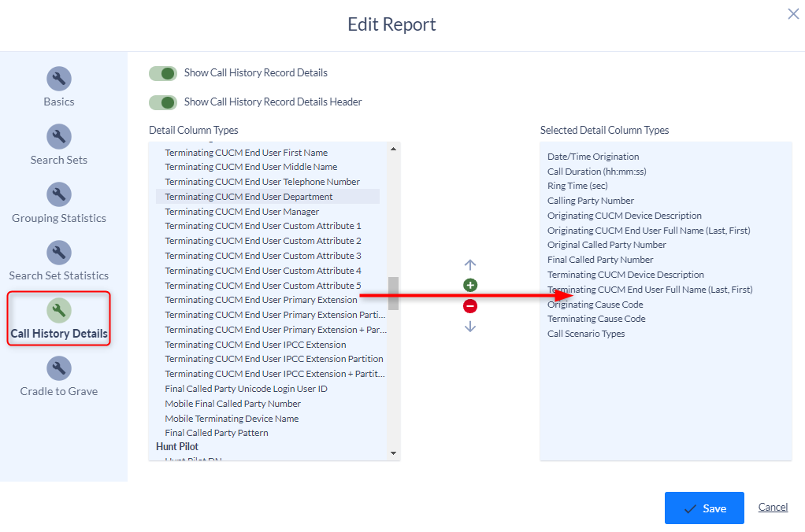Save the report changes
This screenshot has width=805, height=532.
704,508
